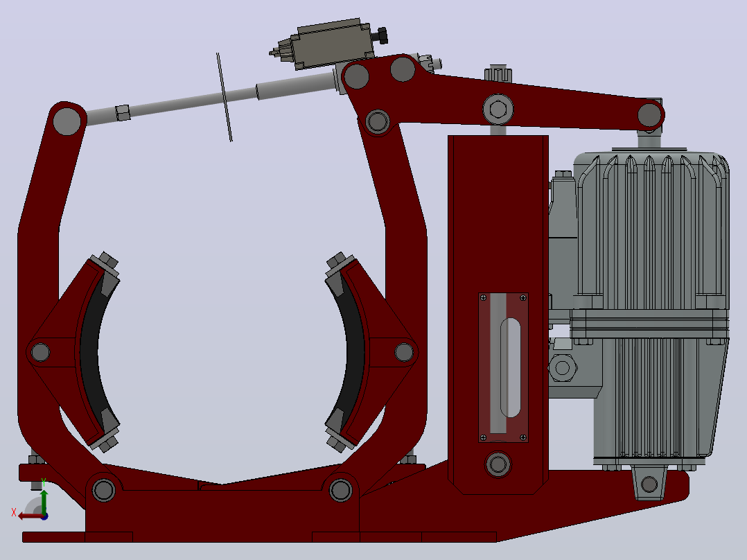This screenshot has height=560, width=747.
Task: Select the pin at left arm top end
Action: (67, 121)
